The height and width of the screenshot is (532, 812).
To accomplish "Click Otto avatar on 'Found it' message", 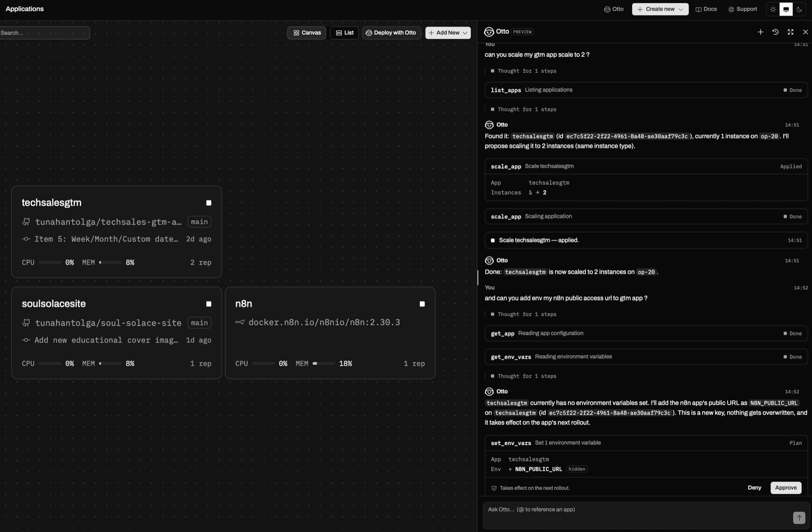I will click(489, 125).
